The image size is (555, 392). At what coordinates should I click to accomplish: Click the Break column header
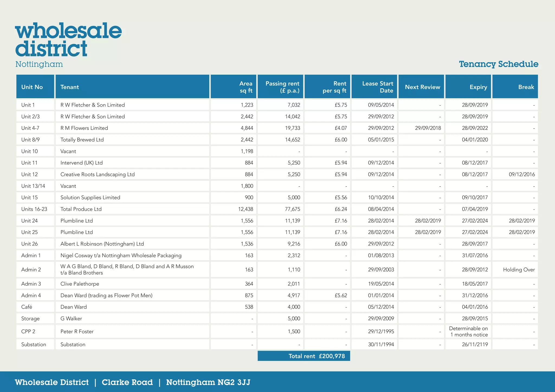point(526,87)
